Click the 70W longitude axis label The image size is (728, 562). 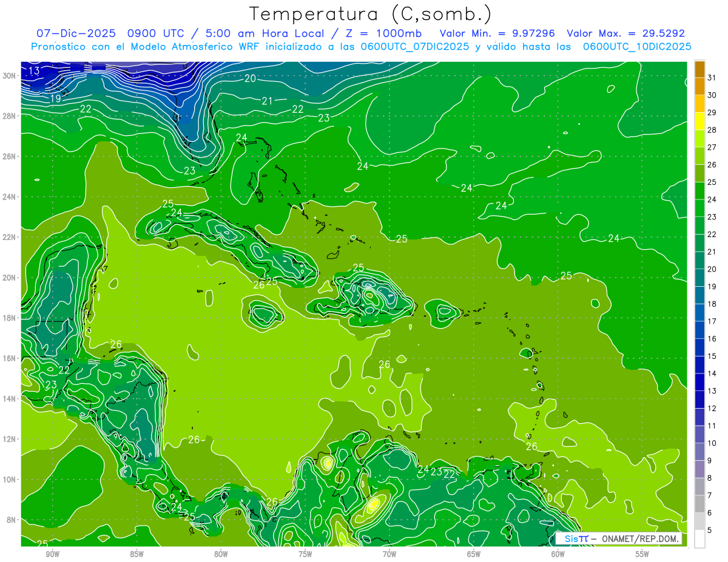[x=389, y=554]
